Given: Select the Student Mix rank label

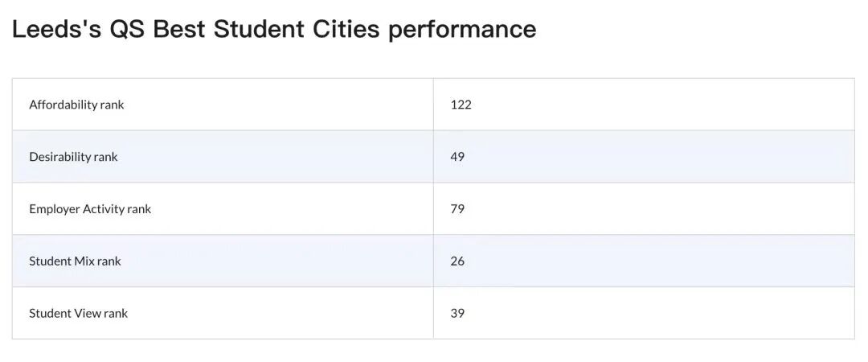Looking at the screenshot, I should (75, 261).
